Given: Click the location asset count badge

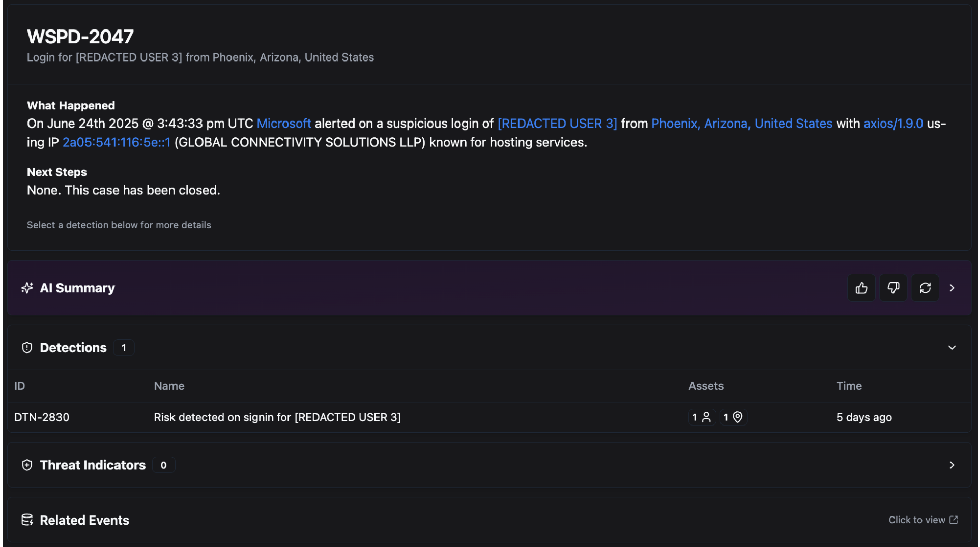Looking at the screenshot, I should 733,417.
